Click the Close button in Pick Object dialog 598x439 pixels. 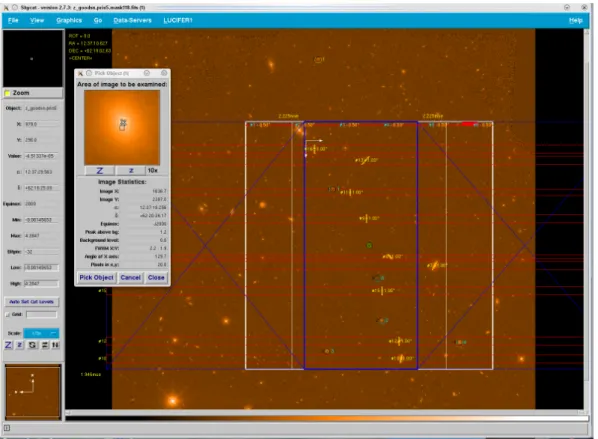(x=156, y=278)
